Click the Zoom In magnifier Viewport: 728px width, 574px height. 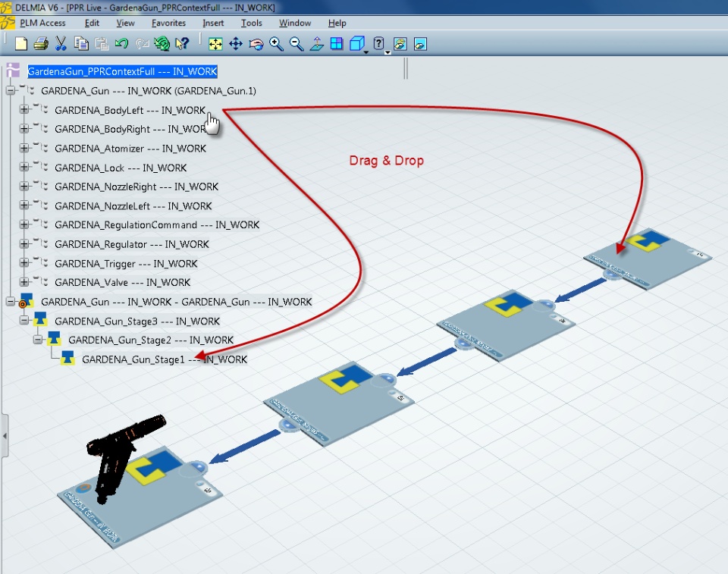pos(276,44)
